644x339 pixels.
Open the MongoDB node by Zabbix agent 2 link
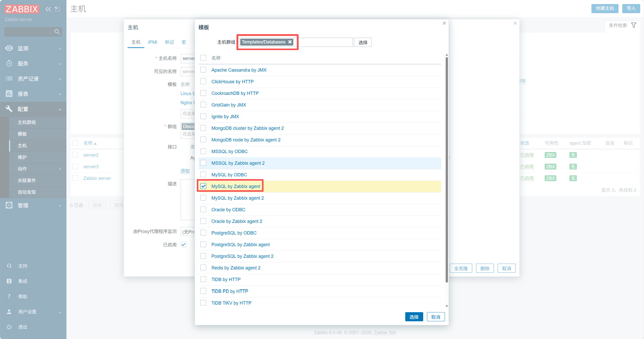click(246, 140)
